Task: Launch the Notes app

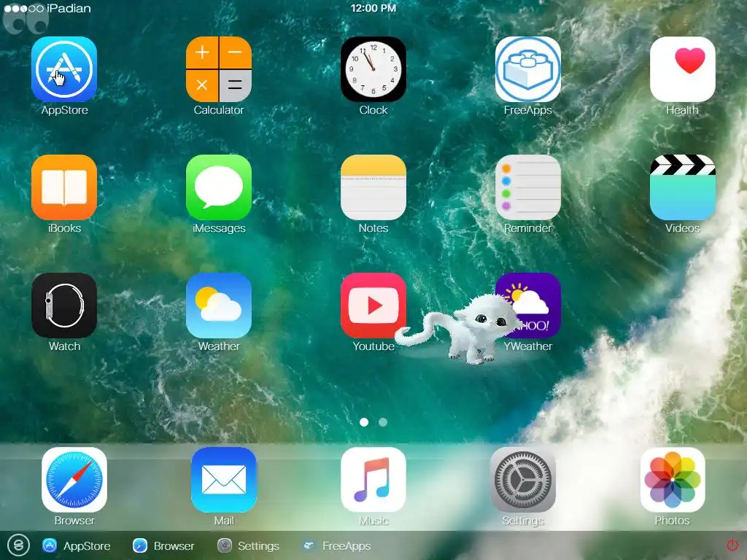Action: click(373, 187)
